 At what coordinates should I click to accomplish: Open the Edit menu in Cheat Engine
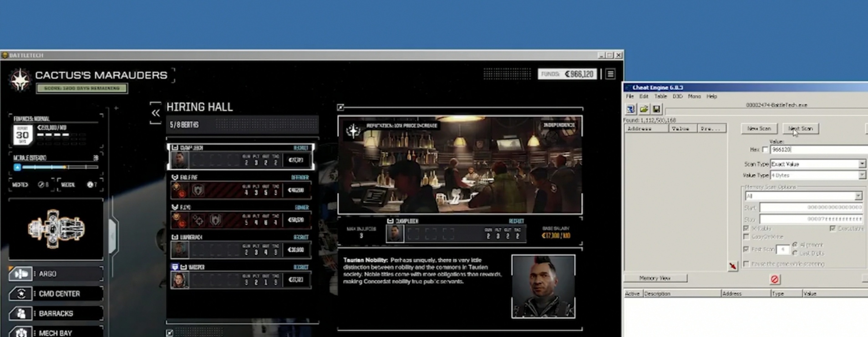point(644,97)
